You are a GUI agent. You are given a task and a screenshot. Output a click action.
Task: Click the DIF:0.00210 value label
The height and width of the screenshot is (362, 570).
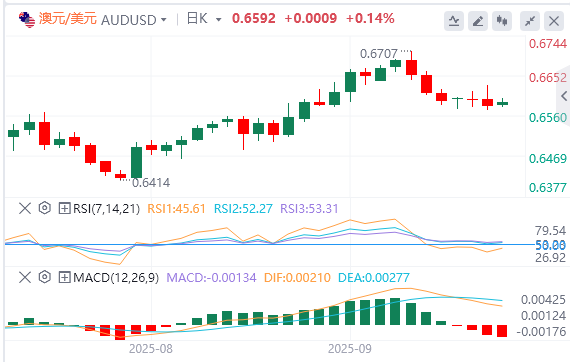point(297,278)
